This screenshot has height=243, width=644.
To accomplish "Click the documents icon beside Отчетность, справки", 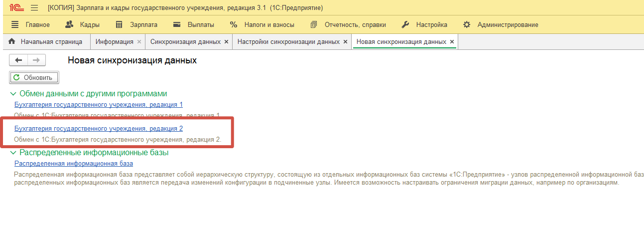I will coord(313,24).
